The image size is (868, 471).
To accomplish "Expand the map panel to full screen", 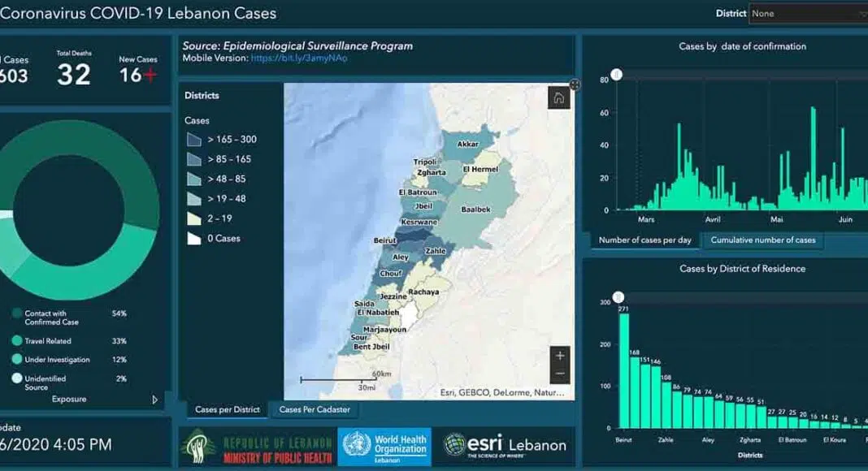I will [575, 84].
